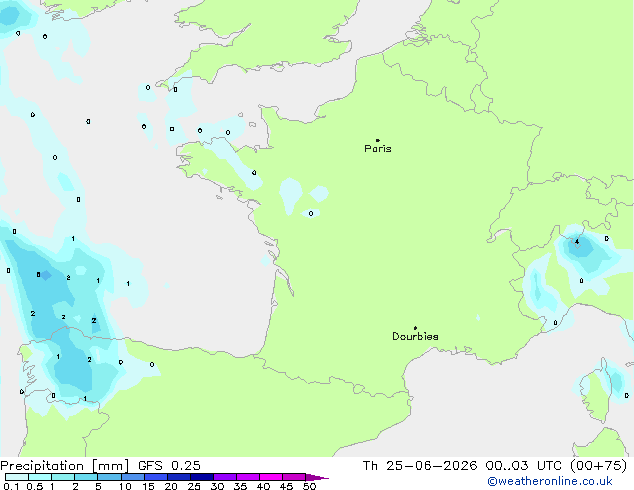634x490 pixels.
Task: Click the 5 mm blue legend swatch
Action: pos(109,477)
